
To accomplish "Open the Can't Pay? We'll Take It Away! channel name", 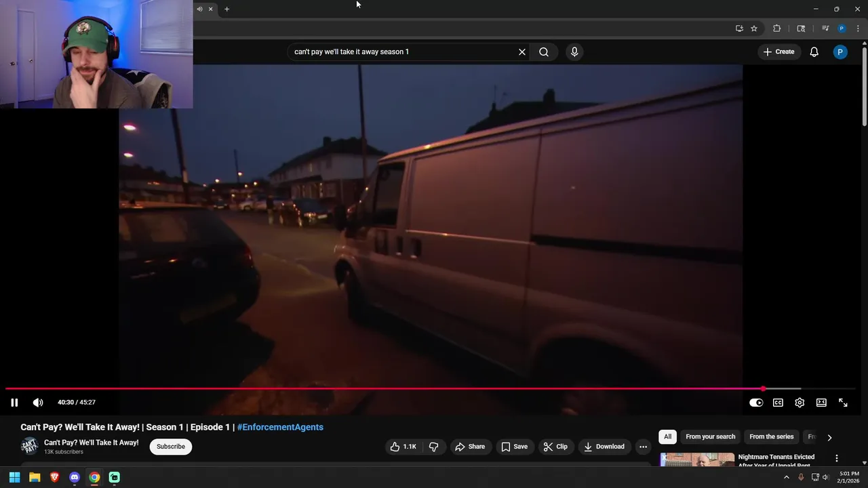I will pyautogui.click(x=91, y=443).
